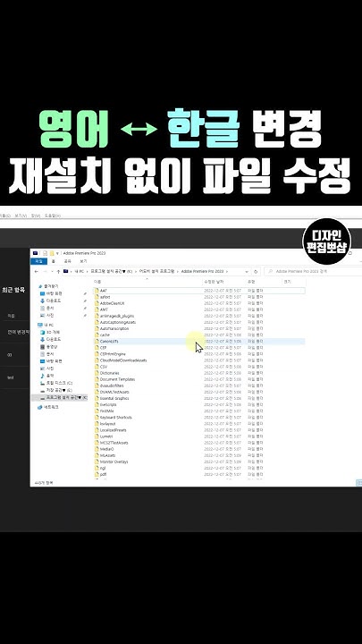Refresh the current folder view
Screen dimensions: 362x644
click(x=256, y=272)
